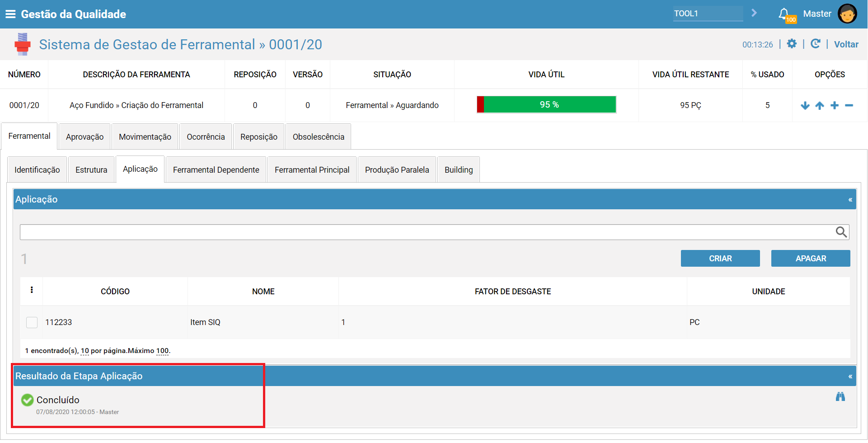
Task: Click the 00:13:26 session timer
Action: click(x=758, y=45)
